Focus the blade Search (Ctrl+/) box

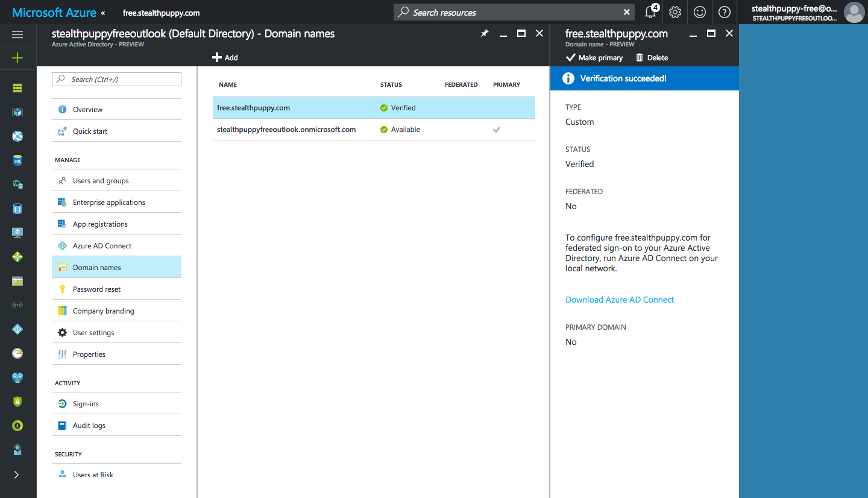[x=116, y=80]
